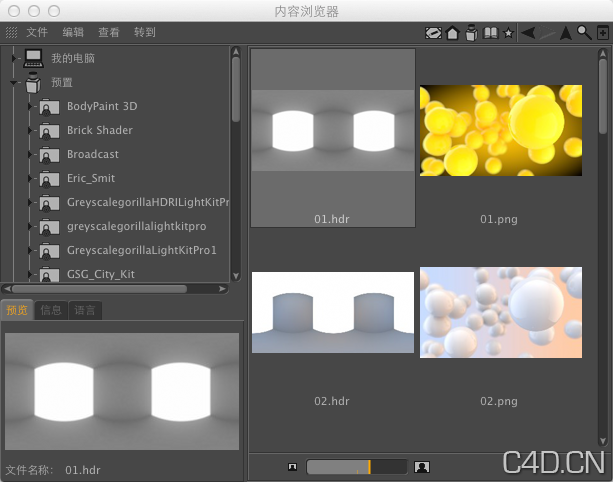Select the GreyscalegorillaLightKitPro1 label
This screenshot has height=482, width=613.
click(142, 251)
